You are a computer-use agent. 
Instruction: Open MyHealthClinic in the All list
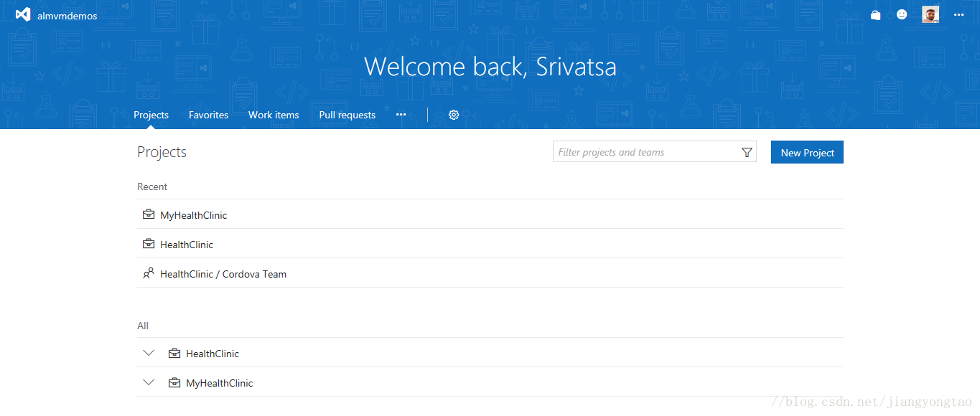click(219, 383)
